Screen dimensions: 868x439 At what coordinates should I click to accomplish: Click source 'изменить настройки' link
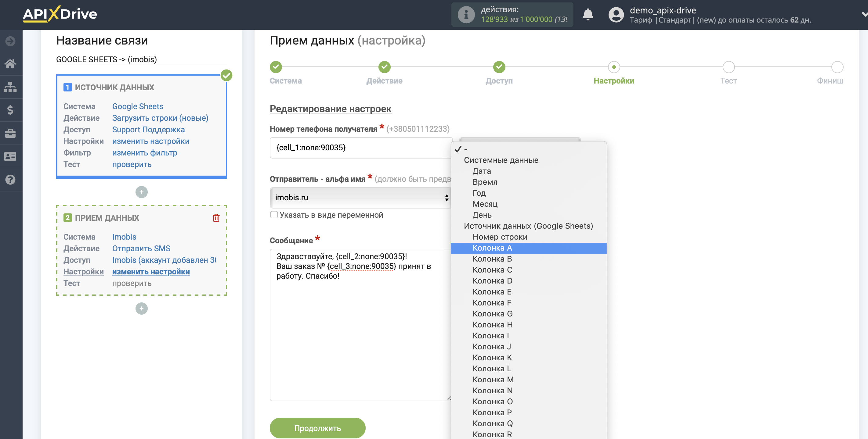point(151,141)
